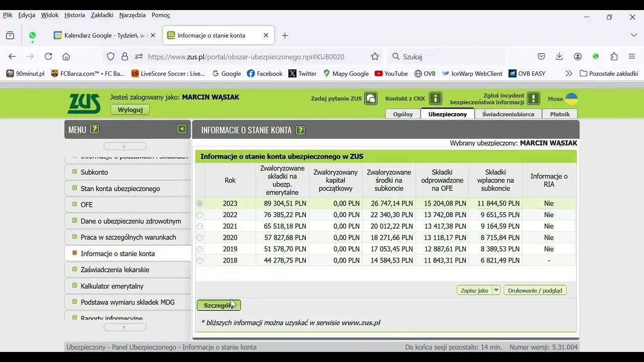
Task: Select the radio button for year 2023
Action: coord(199,203)
